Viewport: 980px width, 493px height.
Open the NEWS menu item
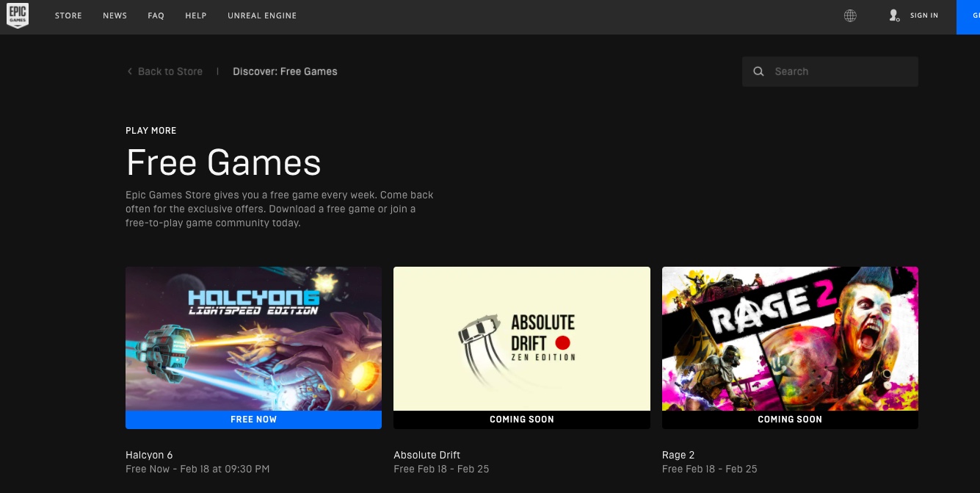tap(115, 15)
